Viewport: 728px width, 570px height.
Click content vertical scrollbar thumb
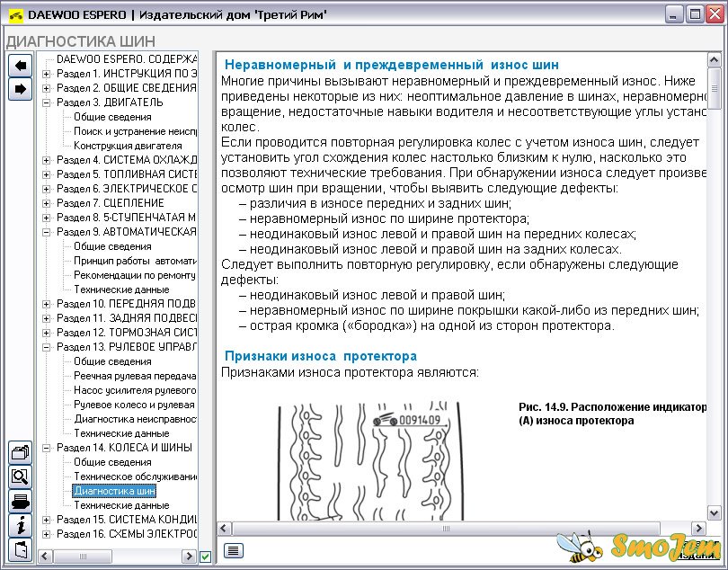click(715, 88)
